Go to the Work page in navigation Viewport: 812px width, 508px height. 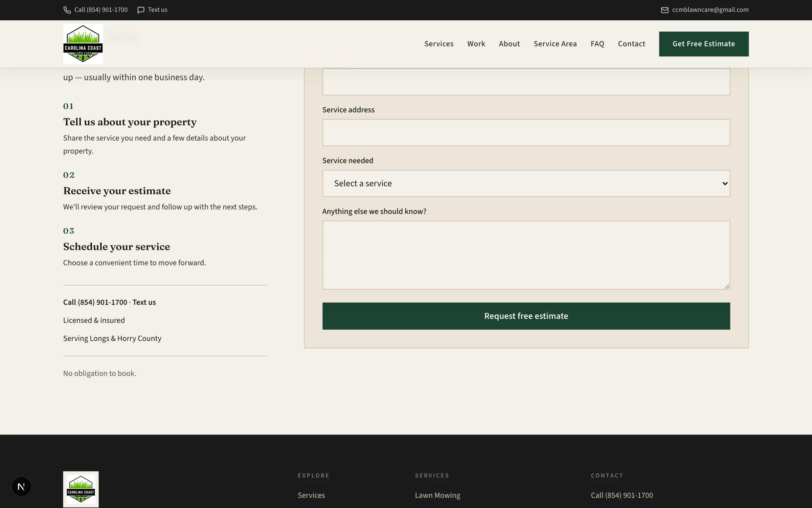(x=476, y=44)
